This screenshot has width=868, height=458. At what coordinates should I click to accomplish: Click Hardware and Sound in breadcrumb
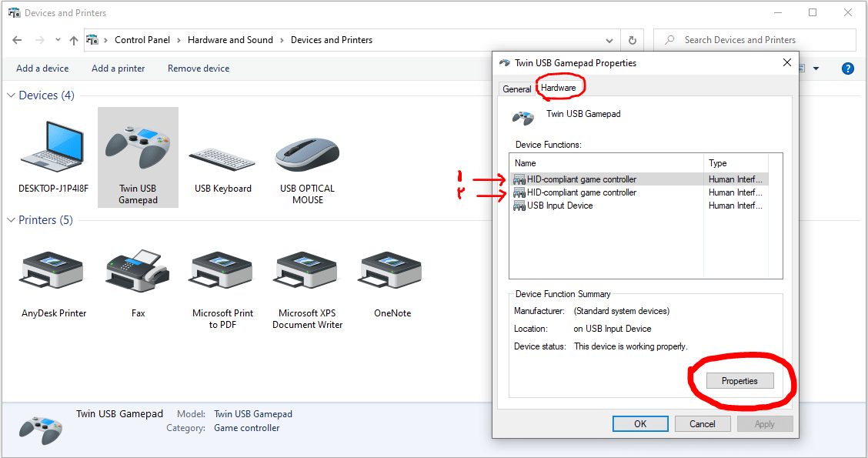click(x=230, y=40)
